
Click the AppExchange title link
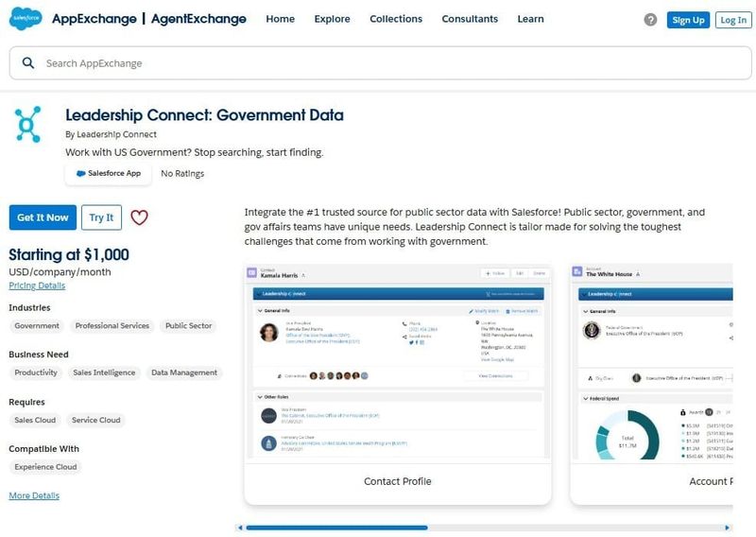coord(94,19)
